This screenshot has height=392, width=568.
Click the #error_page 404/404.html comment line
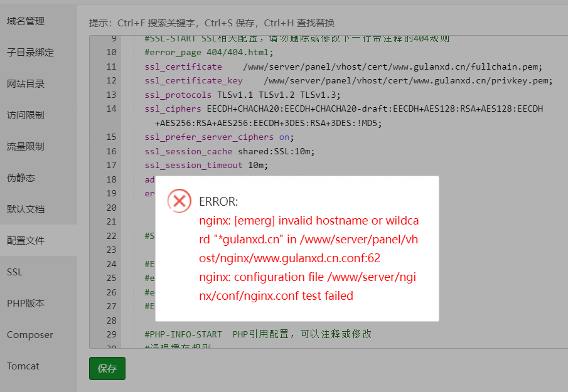point(209,53)
